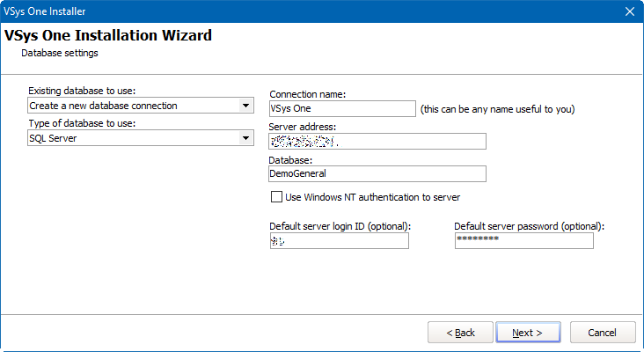
Task: Select the 'Create a new database connection' combo box
Action: (132, 106)
